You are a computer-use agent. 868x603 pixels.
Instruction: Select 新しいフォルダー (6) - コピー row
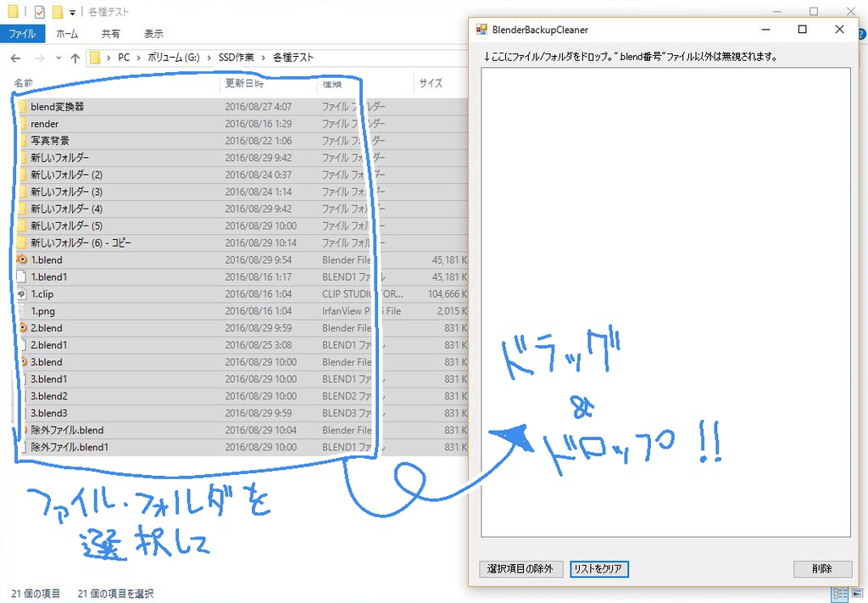click(x=241, y=243)
